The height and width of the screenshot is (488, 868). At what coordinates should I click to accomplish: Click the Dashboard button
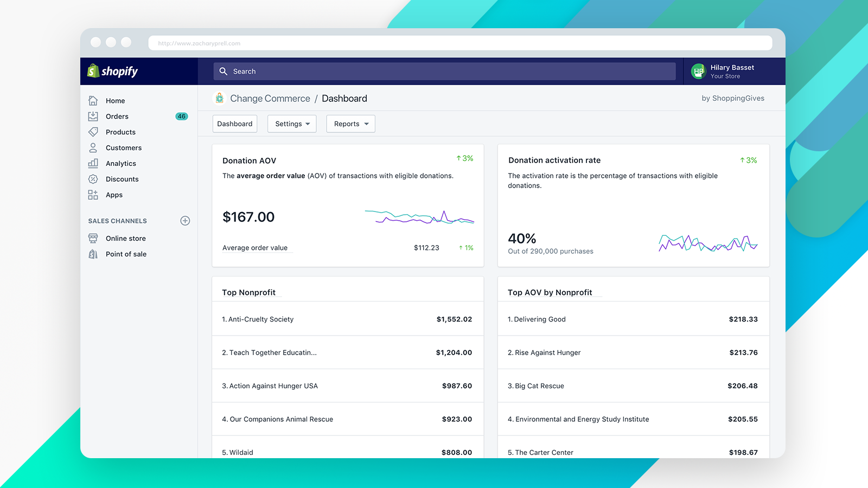point(235,124)
